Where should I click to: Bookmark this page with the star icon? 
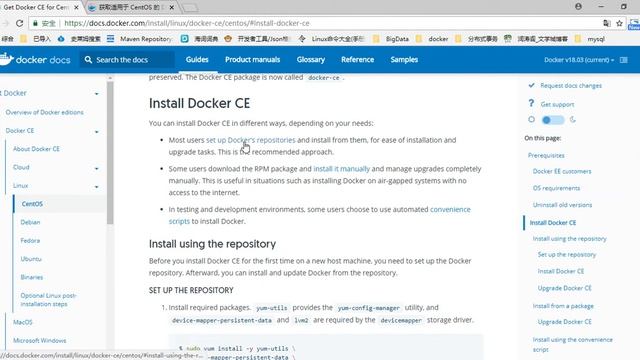point(619,23)
